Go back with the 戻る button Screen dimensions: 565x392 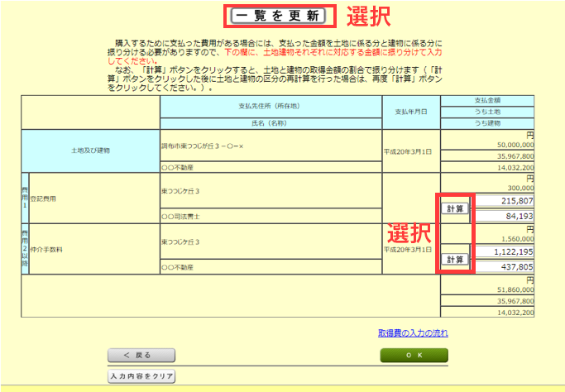(x=141, y=355)
